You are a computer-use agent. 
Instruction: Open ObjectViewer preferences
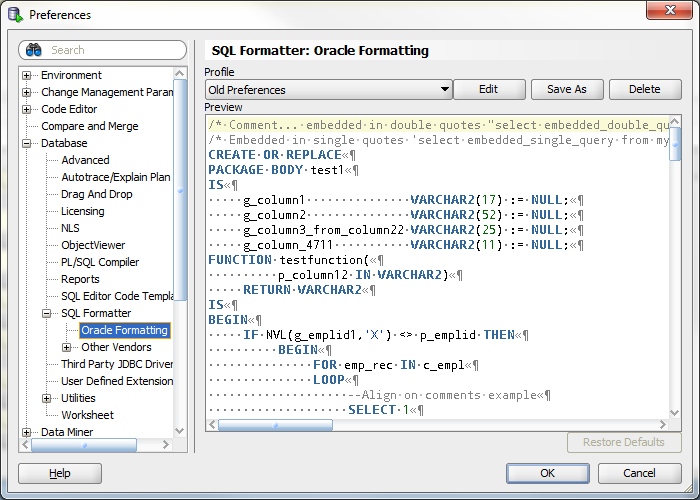[93, 245]
